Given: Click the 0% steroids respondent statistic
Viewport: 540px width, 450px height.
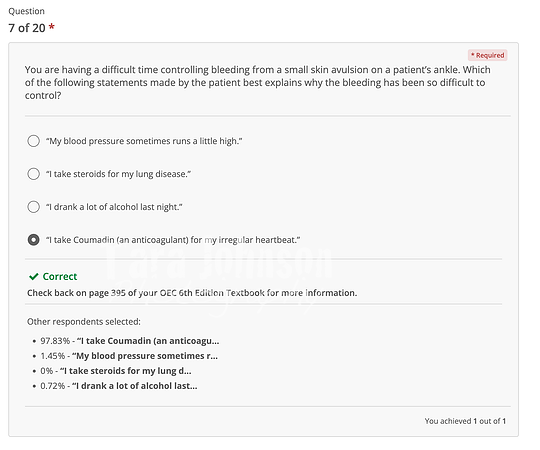Looking at the screenshot, I should (x=116, y=371).
